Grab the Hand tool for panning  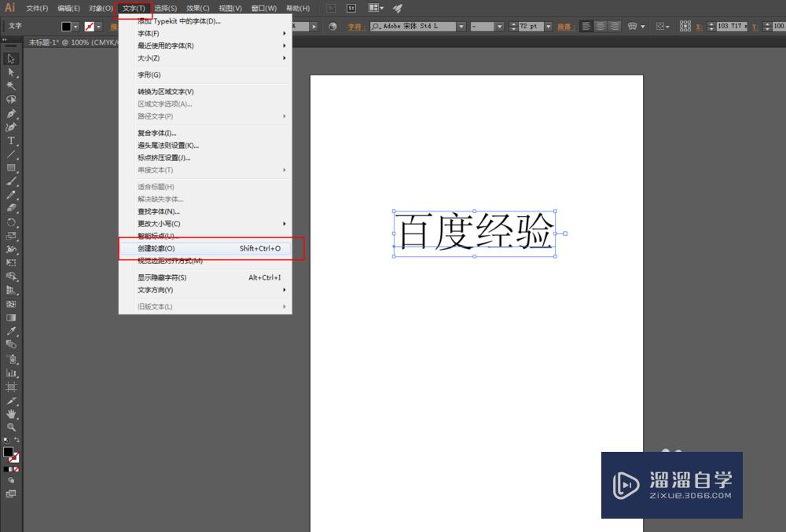(x=11, y=413)
